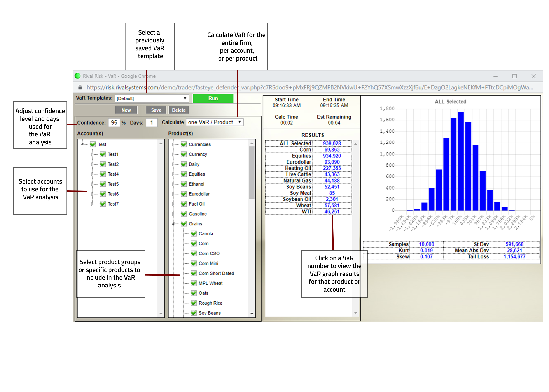Screen dimensions: 549x392
Task: Collapse the Grains product group
Action: 173,223
